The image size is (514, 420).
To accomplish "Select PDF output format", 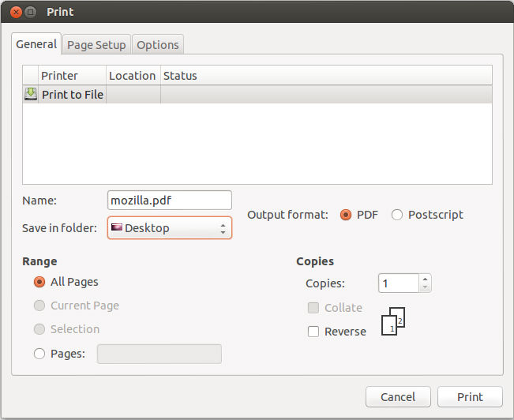I will 346,215.
